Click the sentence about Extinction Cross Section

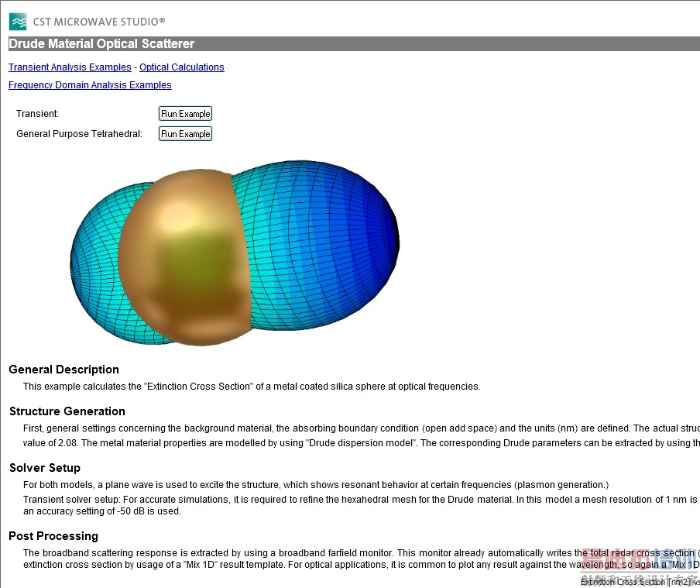click(x=252, y=387)
